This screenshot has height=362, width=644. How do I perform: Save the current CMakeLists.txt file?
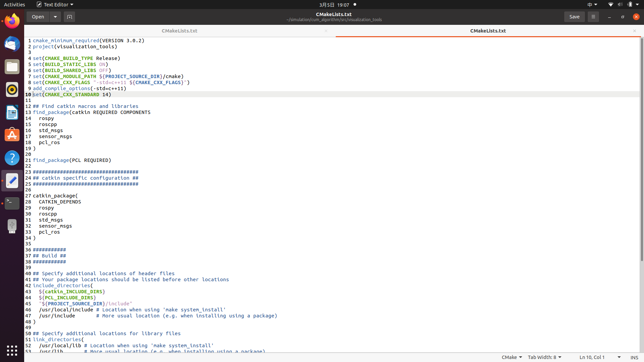click(574, 16)
